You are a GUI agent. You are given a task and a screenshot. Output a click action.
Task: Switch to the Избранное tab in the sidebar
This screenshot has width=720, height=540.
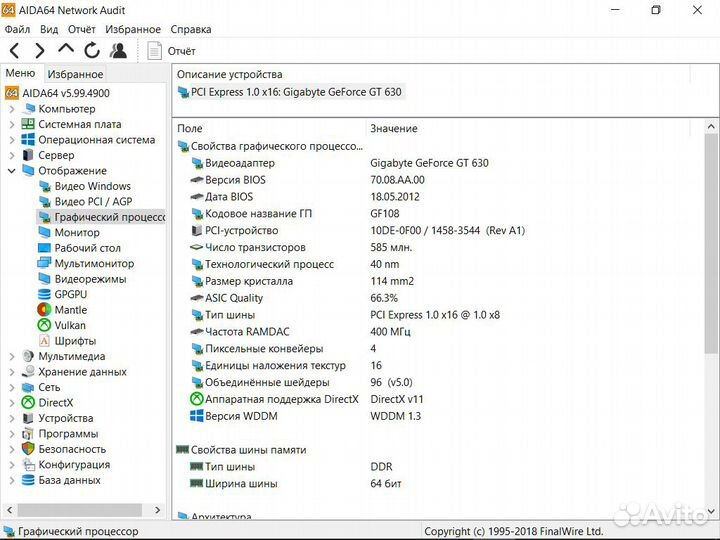tap(75, 74)
